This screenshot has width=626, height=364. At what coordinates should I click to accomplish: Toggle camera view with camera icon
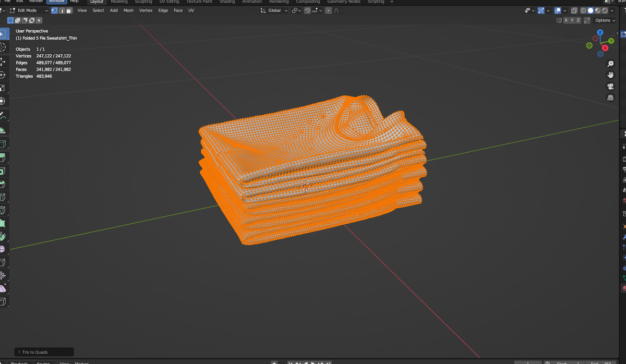point(610,86)
